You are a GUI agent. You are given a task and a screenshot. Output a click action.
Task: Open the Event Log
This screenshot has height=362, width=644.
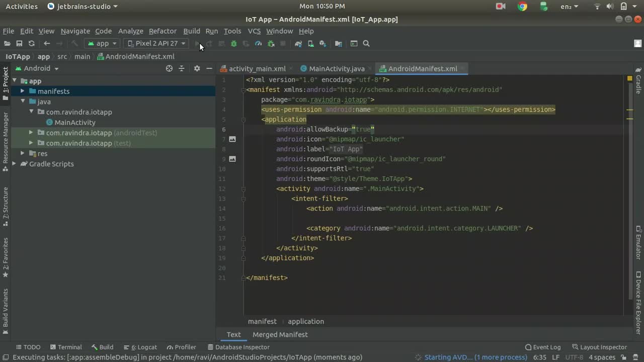point(542,347)
